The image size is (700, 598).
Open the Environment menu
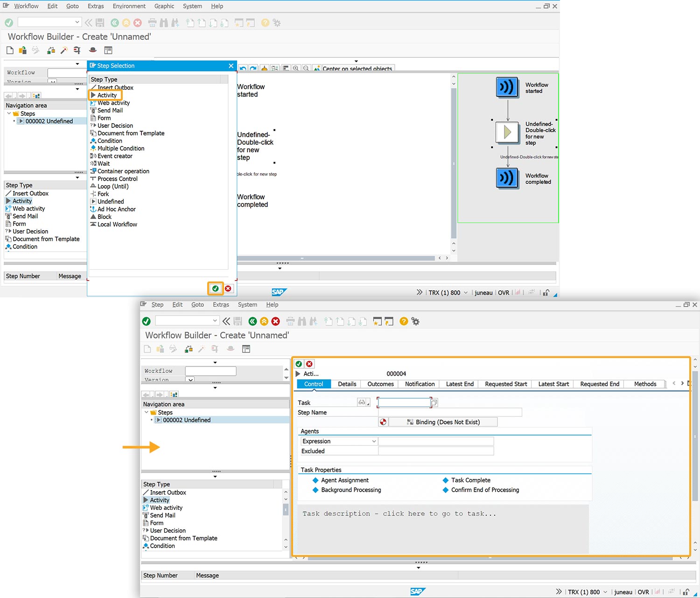pyautogui.click(x=129, y=6)
